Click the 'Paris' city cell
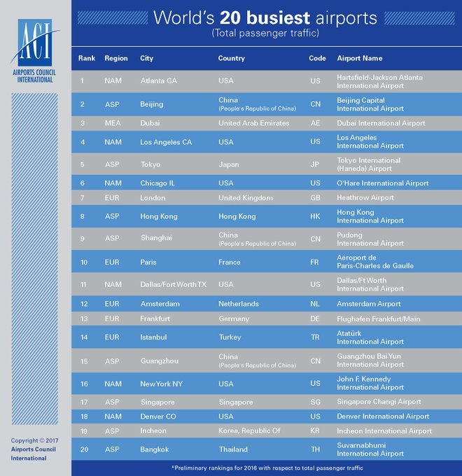 click(148, 262)
